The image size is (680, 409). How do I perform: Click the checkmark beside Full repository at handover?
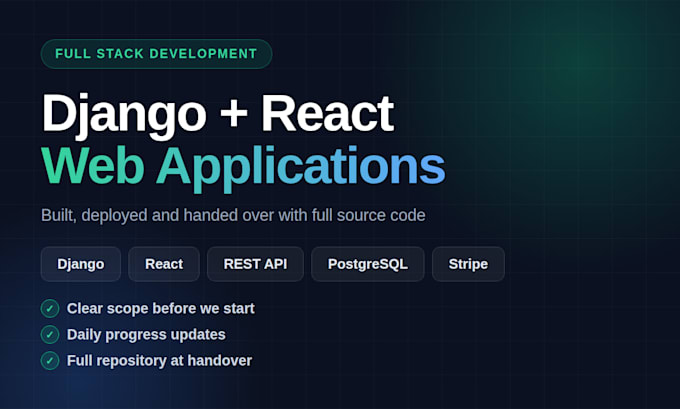(x=50, y=361)
